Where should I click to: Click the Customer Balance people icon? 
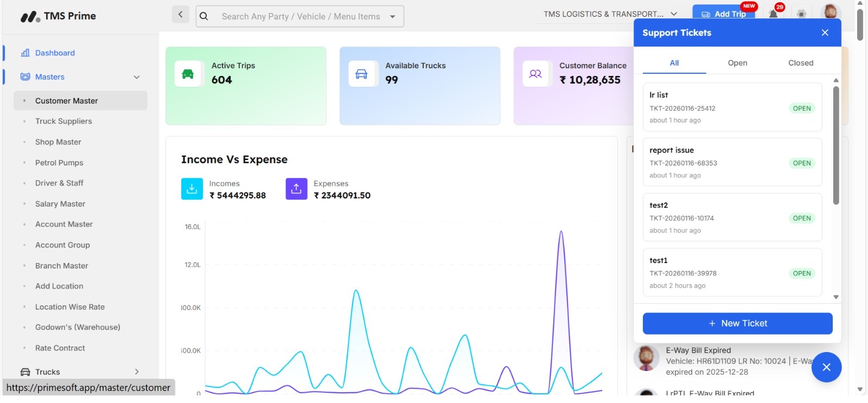pyautogui.click(x=535, y=74)
